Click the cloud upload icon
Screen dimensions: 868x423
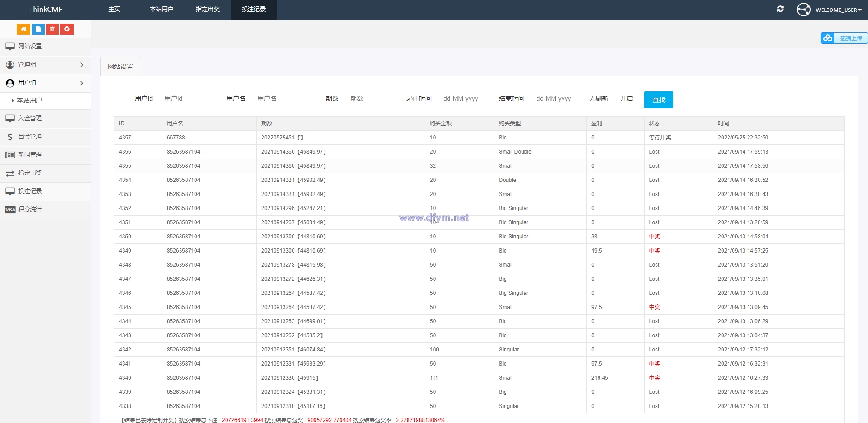[827, 38]
